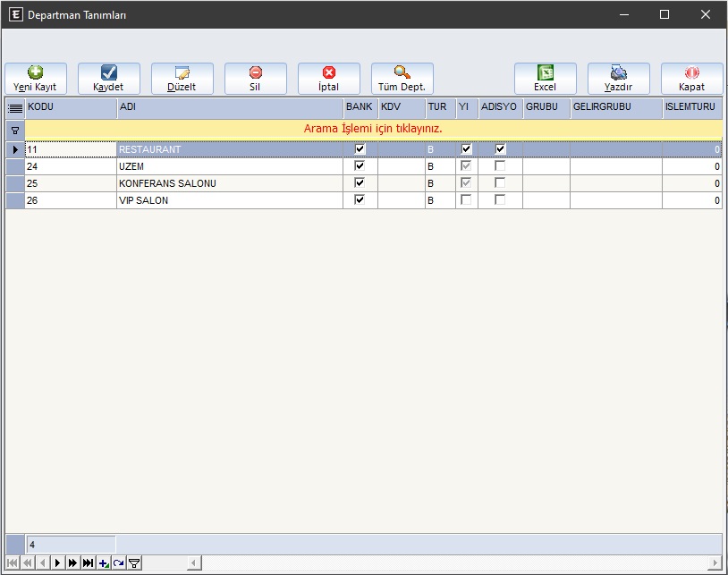Save changes with the Kaydet button
Screen dimensions: 728x575
click(109, 79)
